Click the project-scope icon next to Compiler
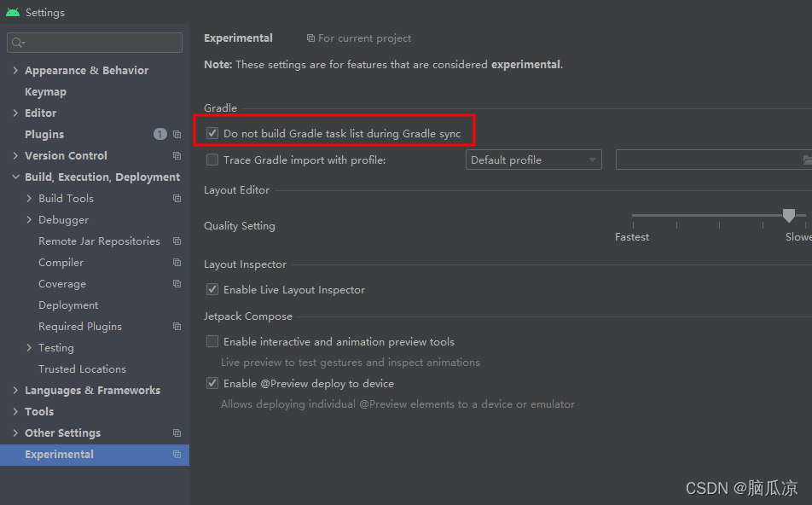 pos(177,262)
